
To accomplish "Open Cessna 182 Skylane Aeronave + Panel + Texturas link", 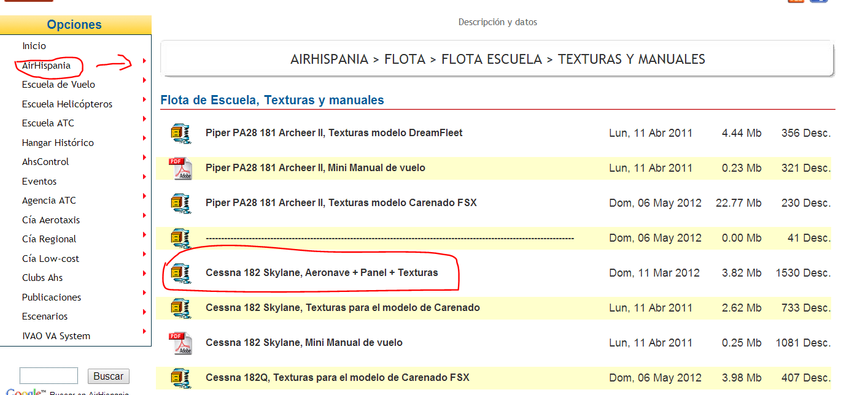I will [322, 273].
